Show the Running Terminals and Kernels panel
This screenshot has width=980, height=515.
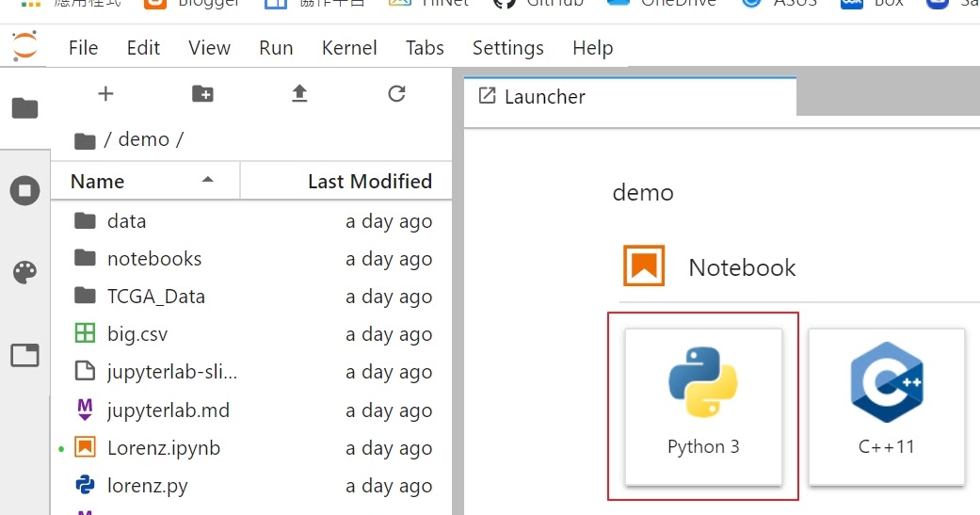pos(24,191)
